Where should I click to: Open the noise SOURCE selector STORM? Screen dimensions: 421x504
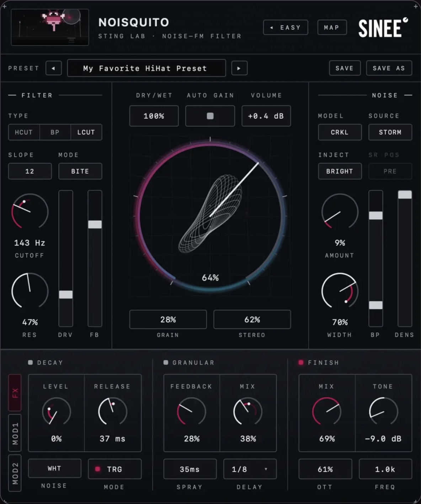click(390, 132)
